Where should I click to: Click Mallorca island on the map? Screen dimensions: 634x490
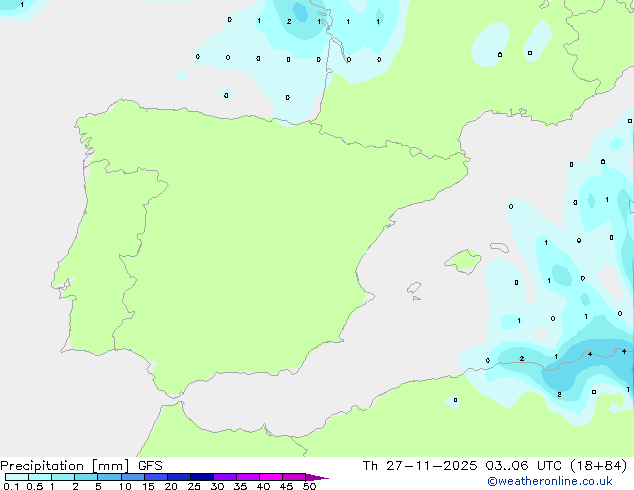463,261
